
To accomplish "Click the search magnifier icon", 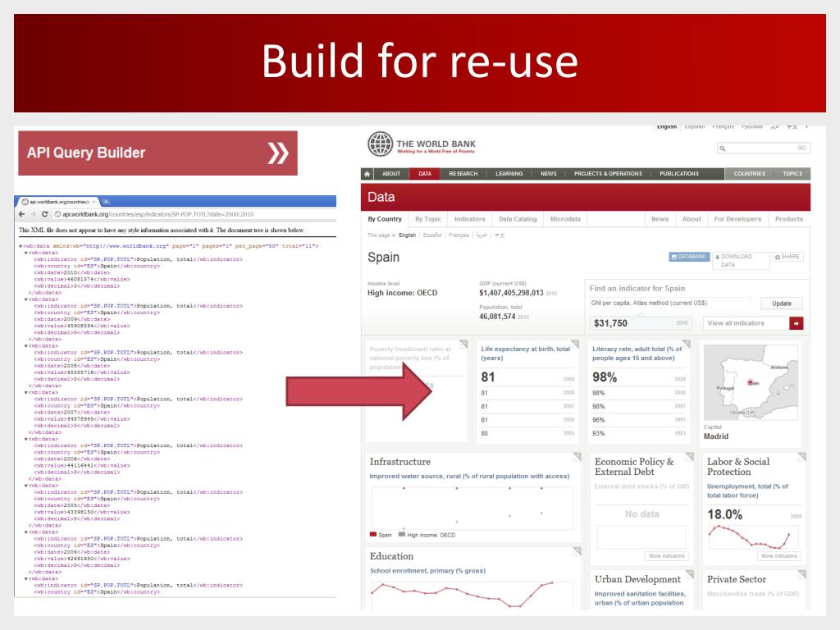I will click(x=722, y=148).
